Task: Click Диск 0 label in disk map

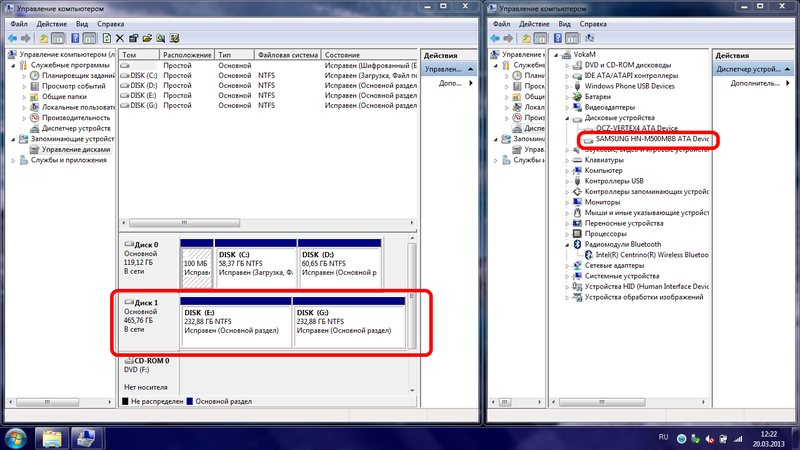Action: 146,245
